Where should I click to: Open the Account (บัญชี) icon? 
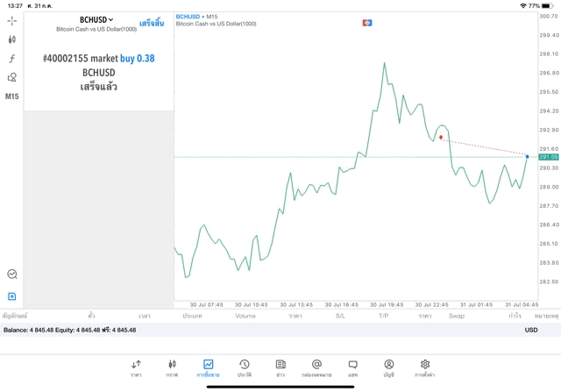pyautogui.click(x=388, y=367)
